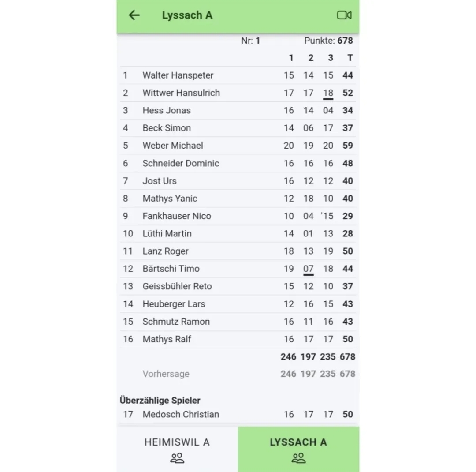Choose surplus player Medosch Christian

coord(181,414)
